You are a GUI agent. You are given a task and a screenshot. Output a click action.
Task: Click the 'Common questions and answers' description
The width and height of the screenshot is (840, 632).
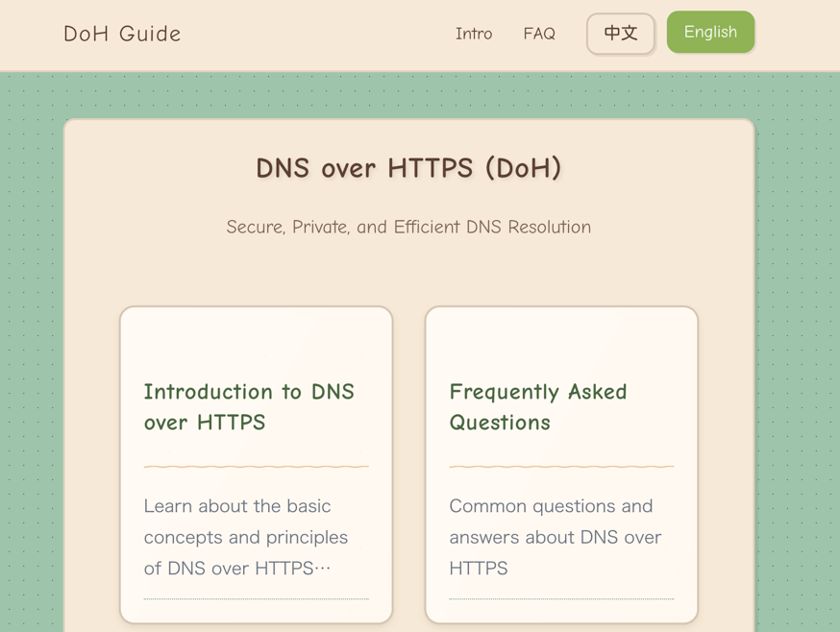coord(555,537)
